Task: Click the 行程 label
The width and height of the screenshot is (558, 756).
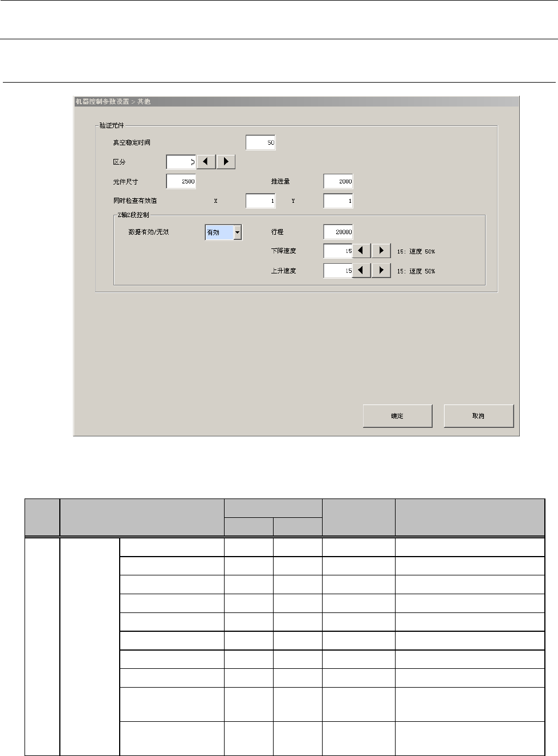Action: [277, 232]
